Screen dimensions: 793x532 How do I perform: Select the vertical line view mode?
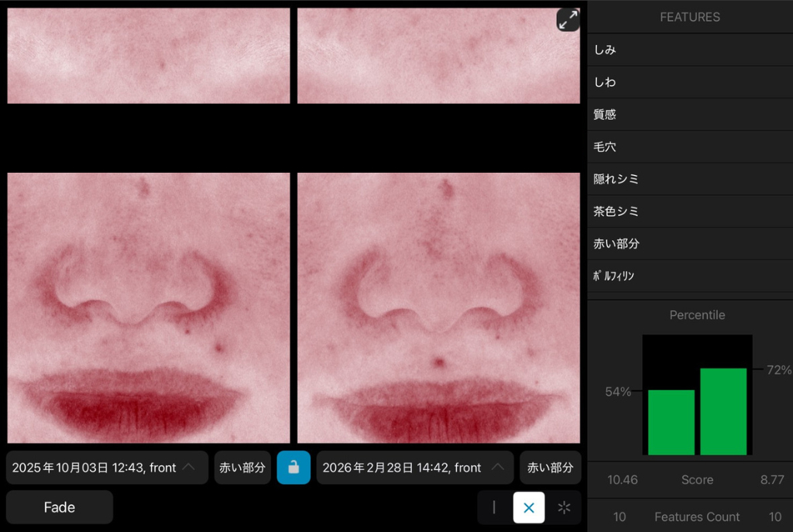point(494,507)
